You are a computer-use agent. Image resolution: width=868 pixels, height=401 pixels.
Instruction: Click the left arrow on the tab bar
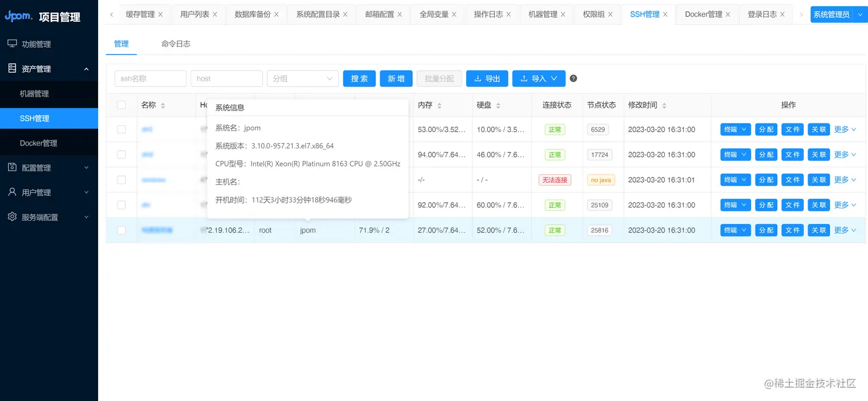111,14
